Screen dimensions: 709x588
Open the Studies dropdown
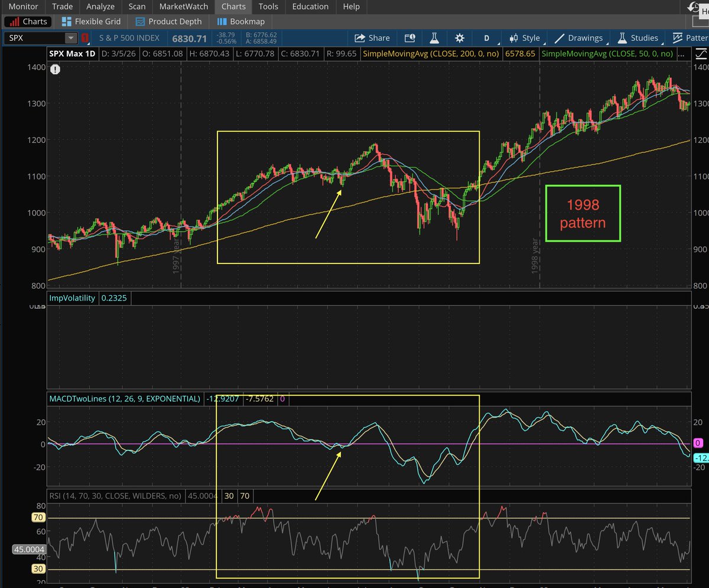(638, 38)
